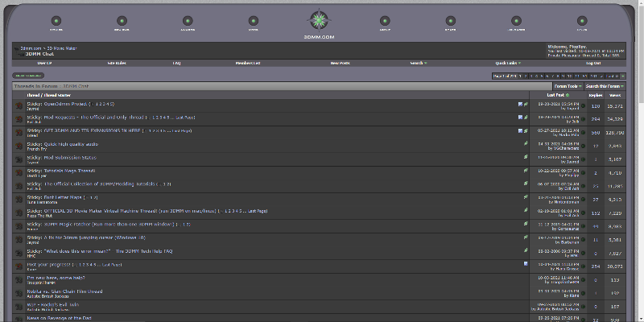Open the Search dropdown in navbar

(x=419, y=64)
